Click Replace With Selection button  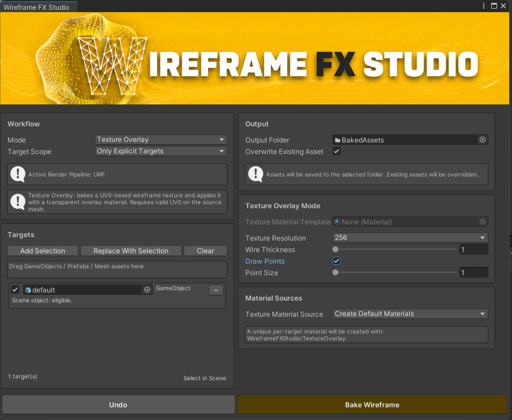point(131,250)
